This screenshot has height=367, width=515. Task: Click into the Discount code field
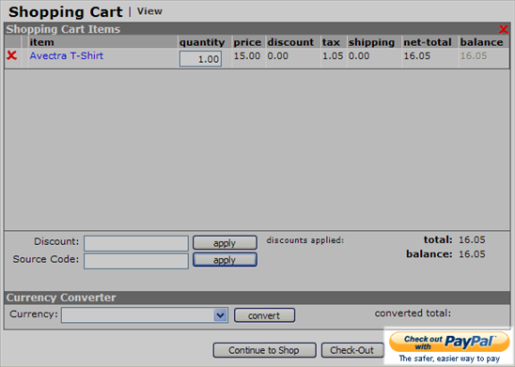click(x=136, y=243)
